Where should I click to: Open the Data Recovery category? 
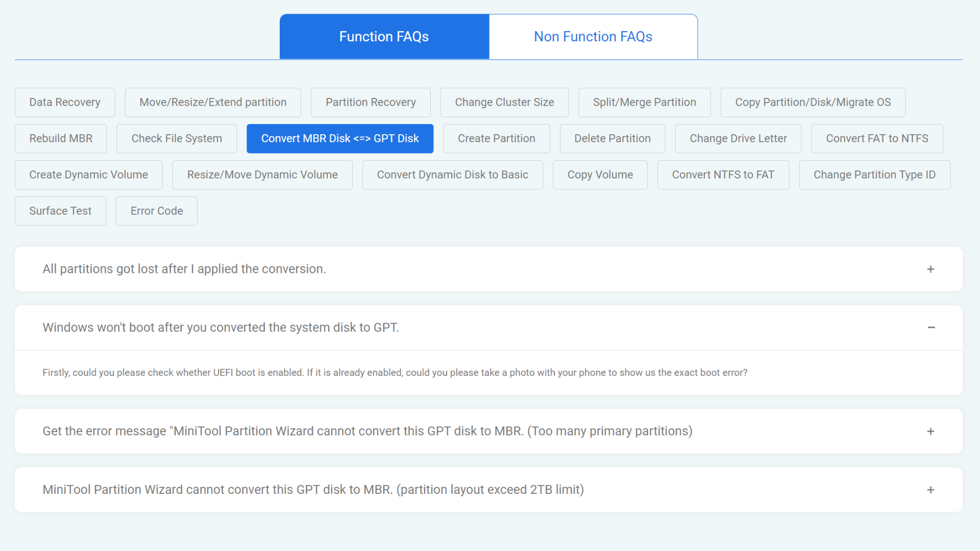pos(65,103)
